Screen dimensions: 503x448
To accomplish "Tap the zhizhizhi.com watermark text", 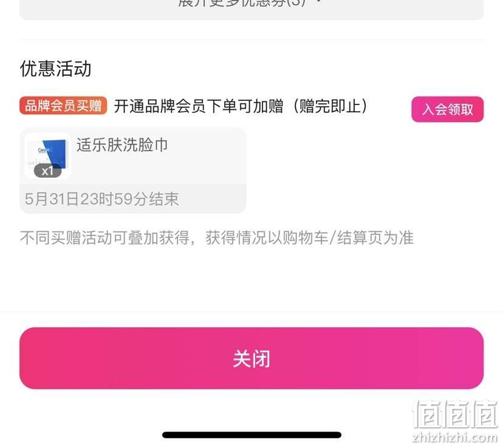I will [x=455, y=437].
